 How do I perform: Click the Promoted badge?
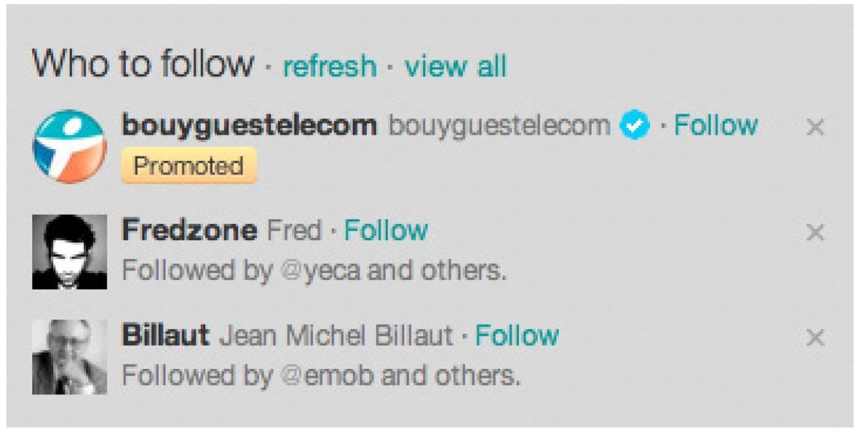point(188,166)
